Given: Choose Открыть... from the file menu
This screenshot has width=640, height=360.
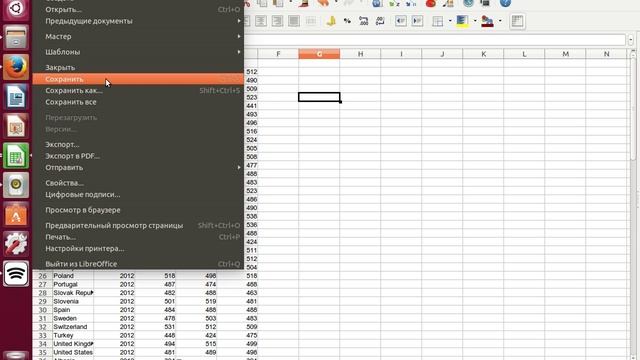Looking at the screenshot, I should [x=138, y=9].
